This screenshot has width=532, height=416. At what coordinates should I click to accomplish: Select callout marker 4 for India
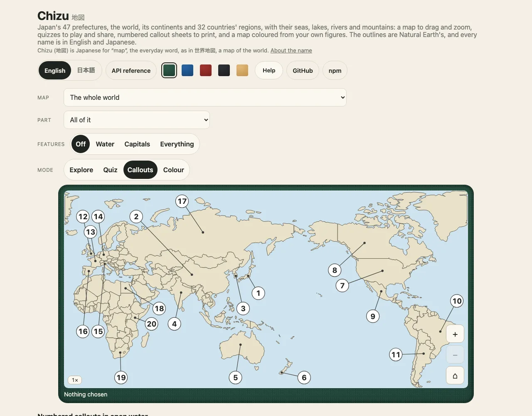coord(175,324)
